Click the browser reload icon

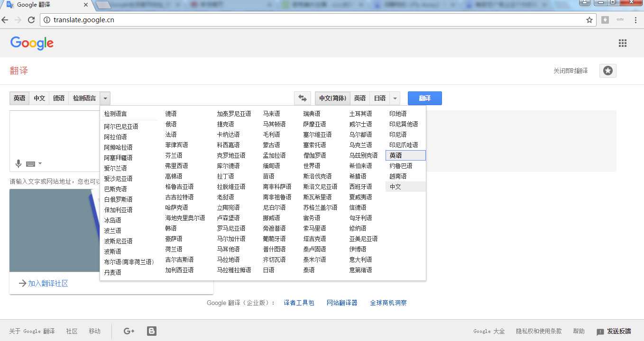pos(31,20)
